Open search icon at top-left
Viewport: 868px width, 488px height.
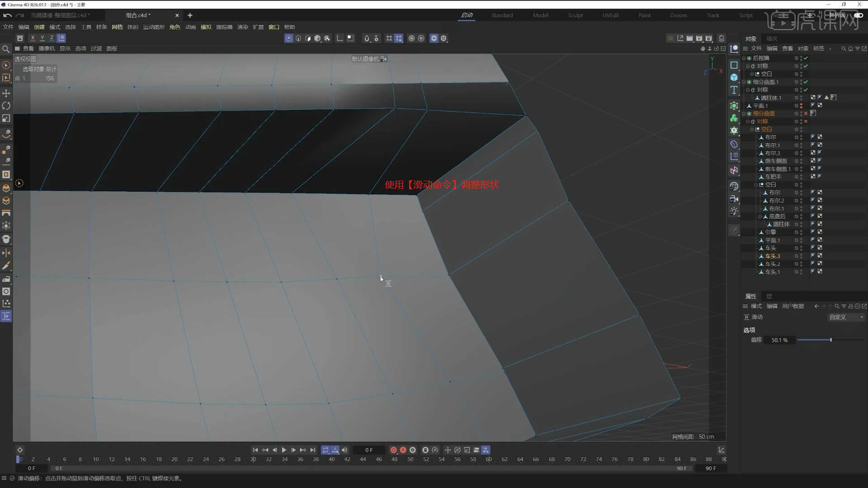click(x=6, y=49)
